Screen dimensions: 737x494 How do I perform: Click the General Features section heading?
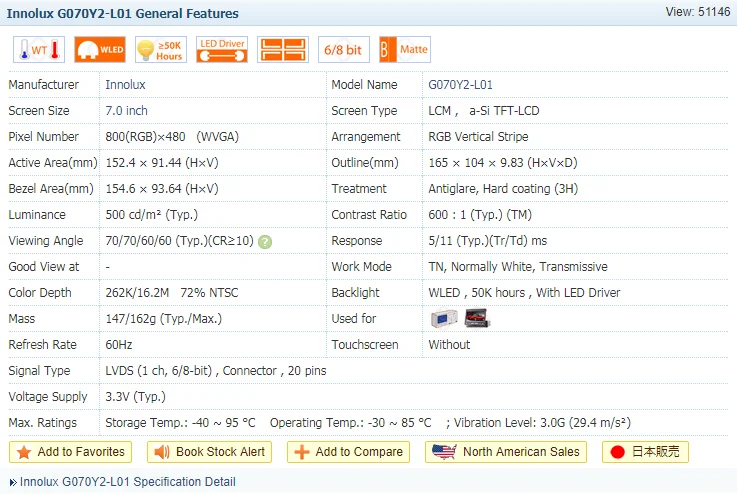(x=123, y=14)
